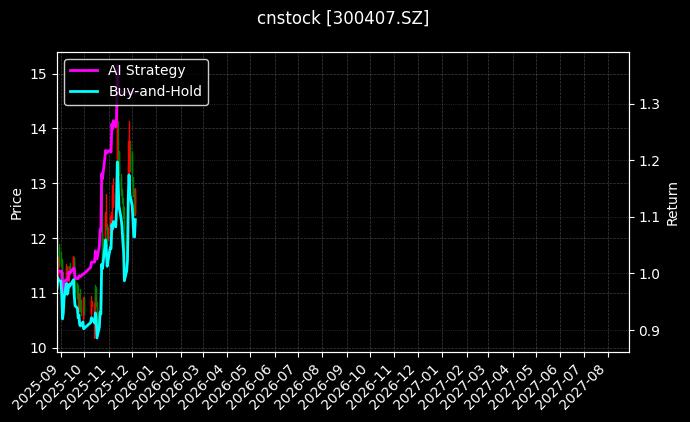Click return tick value 1.2
Screen dimensions: 690x422
click(649, 161)
